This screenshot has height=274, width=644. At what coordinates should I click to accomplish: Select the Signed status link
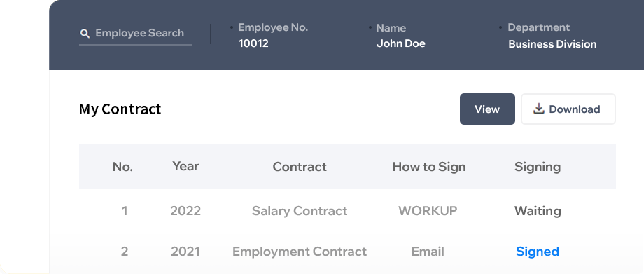(537, 252)
